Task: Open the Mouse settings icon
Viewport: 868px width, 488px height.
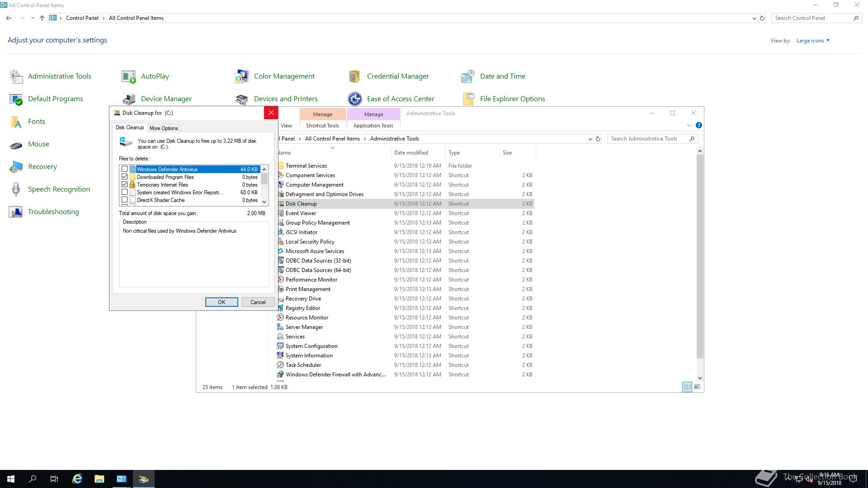Action: 16,144
